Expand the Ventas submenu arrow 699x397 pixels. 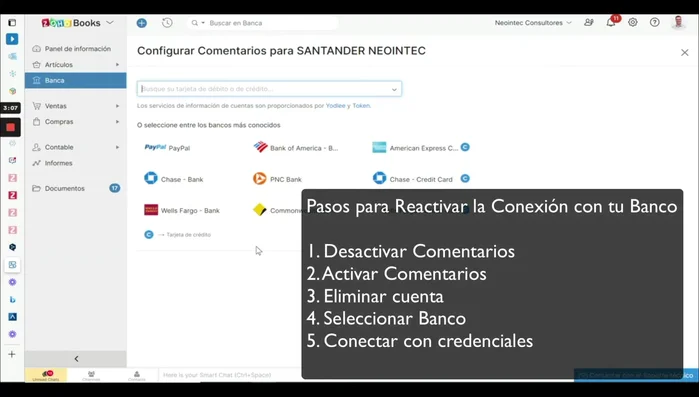117,106
